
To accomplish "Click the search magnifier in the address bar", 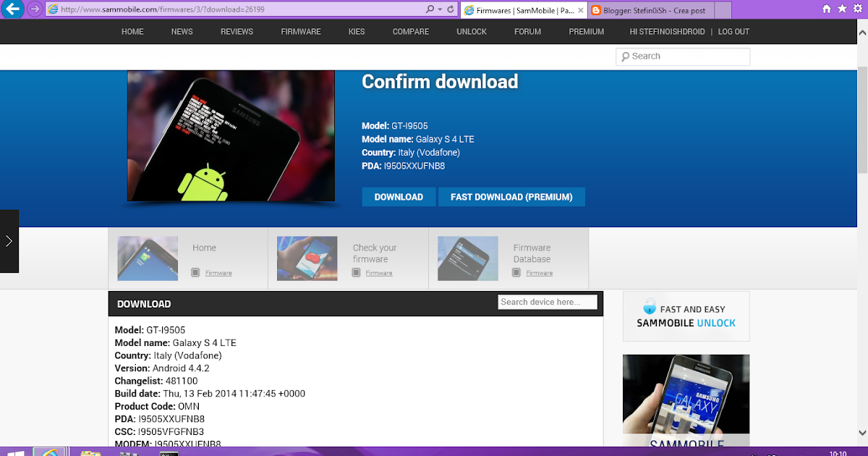I will [x=430, y=9].
